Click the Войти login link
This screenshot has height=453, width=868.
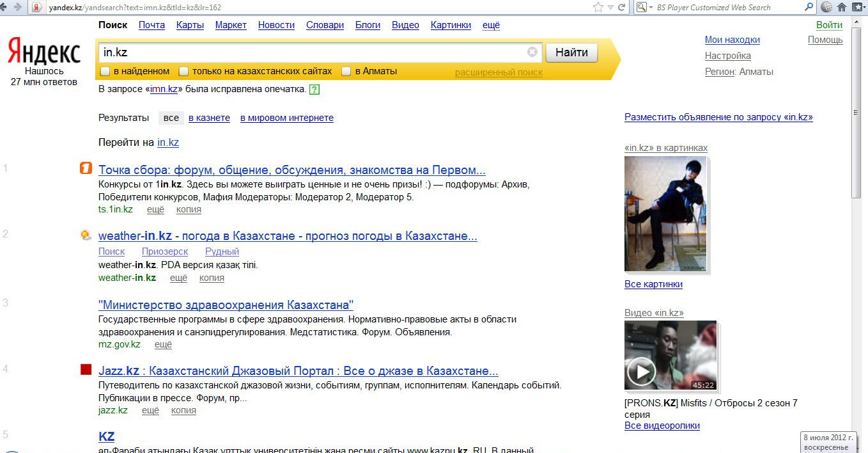[829, 25]
